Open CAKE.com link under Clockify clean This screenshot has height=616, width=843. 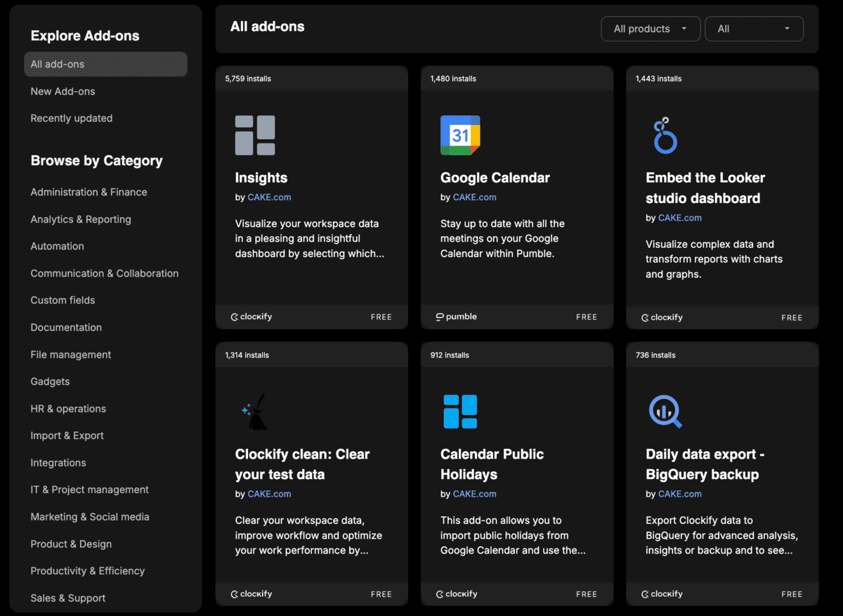point(269,494)
